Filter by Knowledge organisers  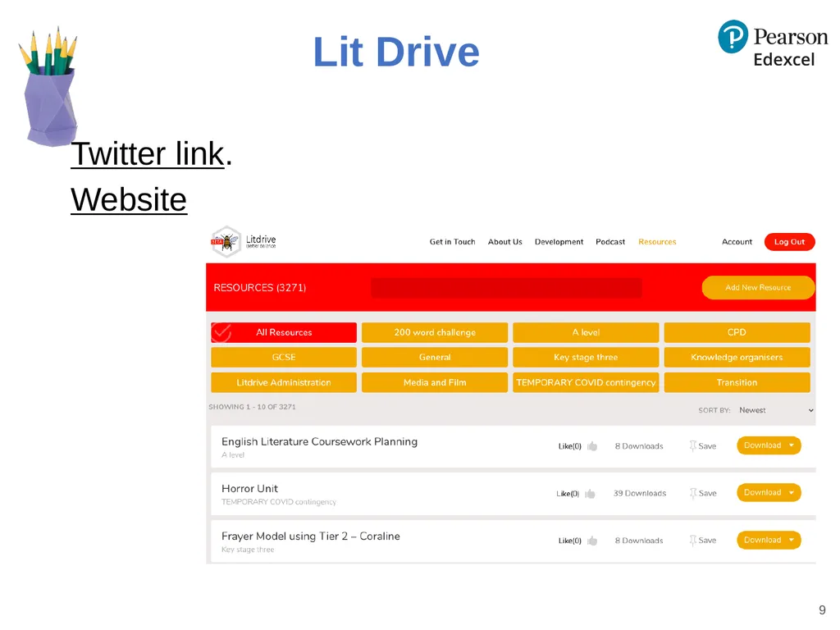point(737,358)
